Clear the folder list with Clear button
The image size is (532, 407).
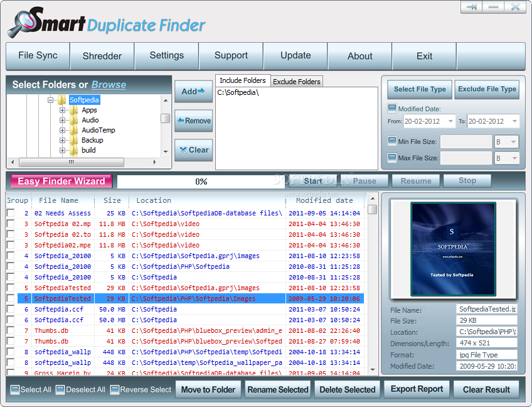point(193,150)
